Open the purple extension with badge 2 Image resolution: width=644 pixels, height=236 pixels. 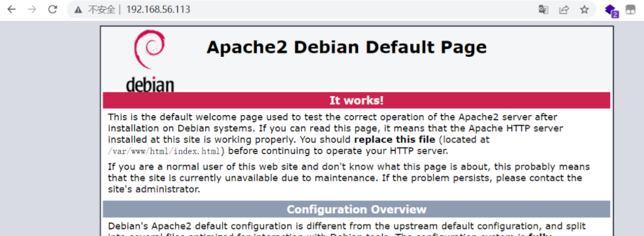(x=611, y=10)
